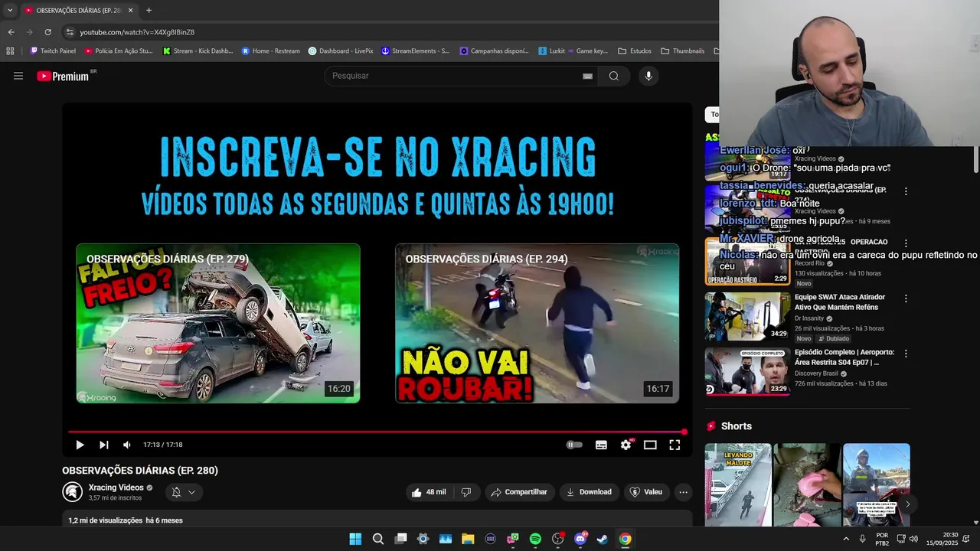Screen dimensions: 980x551
Task: Expand the Estudos bookmarks folder
Action: tap(635, 51)
